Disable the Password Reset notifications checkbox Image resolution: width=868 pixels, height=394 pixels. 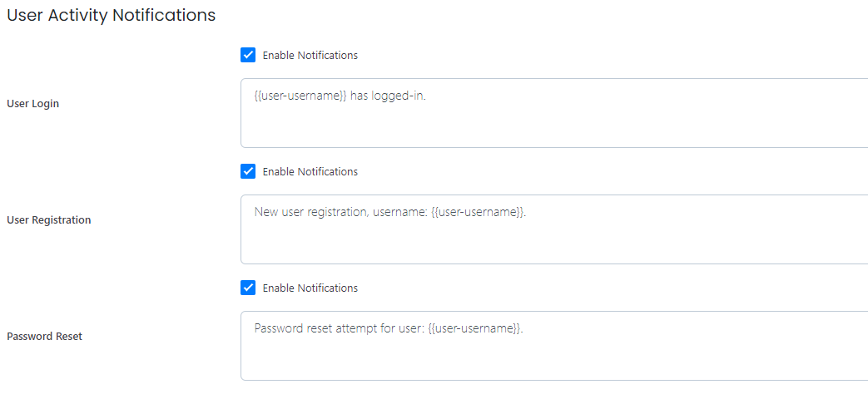coord(248,288)
